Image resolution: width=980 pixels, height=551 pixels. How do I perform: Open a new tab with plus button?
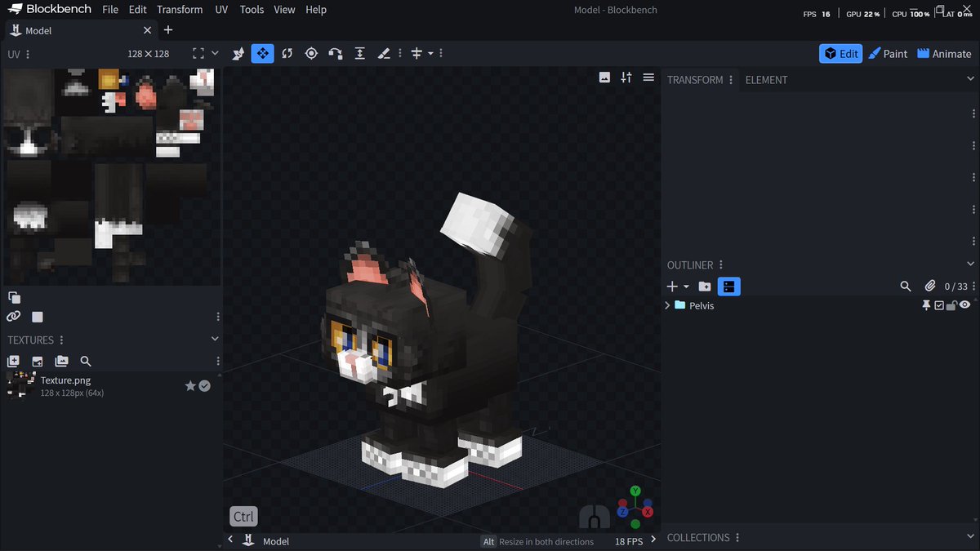coord(168,30)
